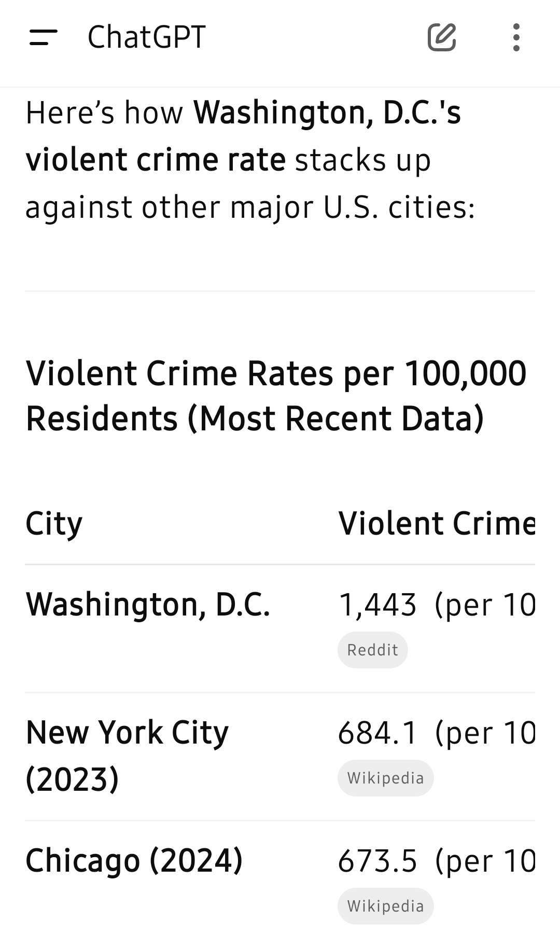Tap the "Violent Crime Rates per 100,000" heading
Viewport: 560px width, 937px height.
coord(276,373)
